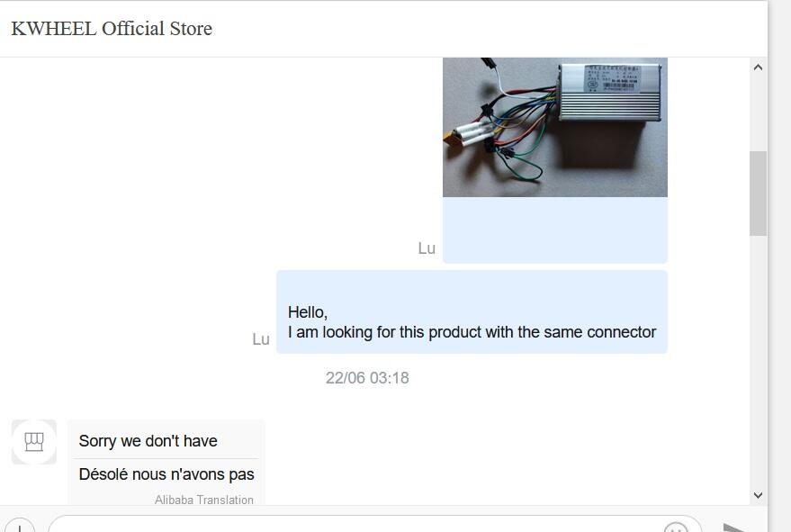Open the emoji smiley picker

point(676,527)
